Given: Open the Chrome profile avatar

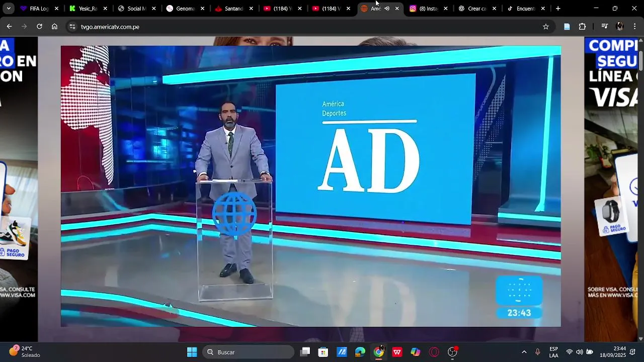Looking at the screenshot, I should click(620, 27).
